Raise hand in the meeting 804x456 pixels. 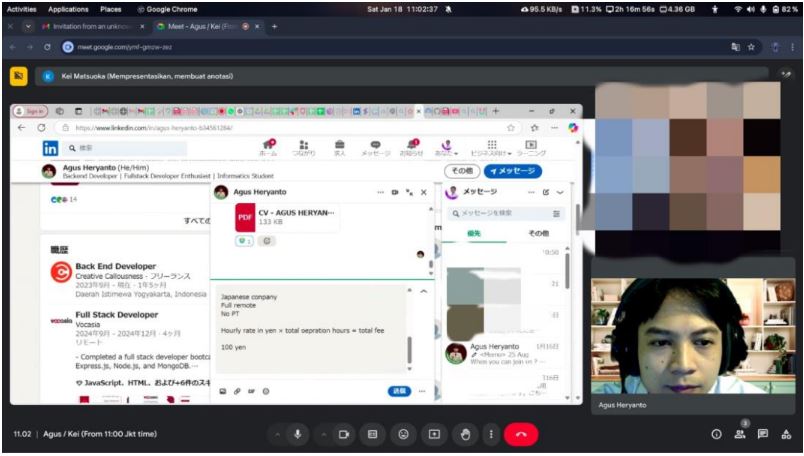[464, 434]
